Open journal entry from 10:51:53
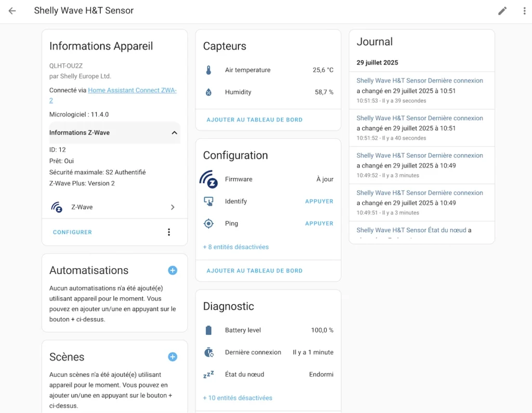 click(x=422, y=90)
